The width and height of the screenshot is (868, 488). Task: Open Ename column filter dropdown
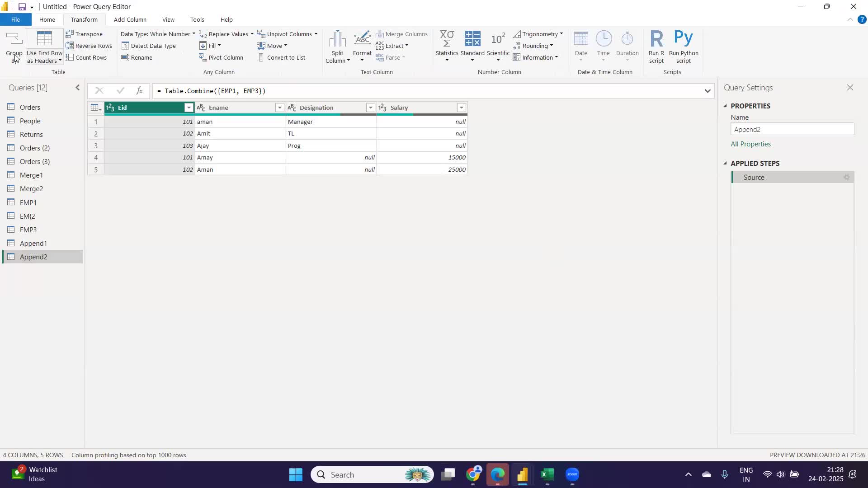[279, 108]
